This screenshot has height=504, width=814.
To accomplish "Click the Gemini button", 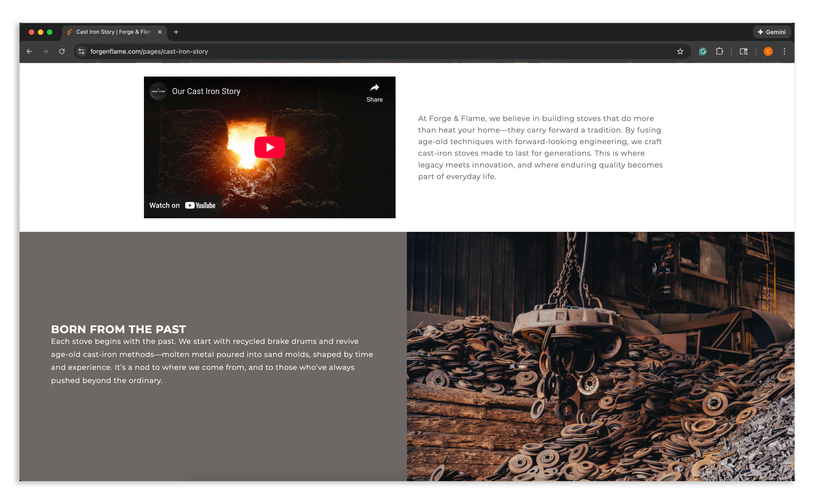I will click(772, 32).
